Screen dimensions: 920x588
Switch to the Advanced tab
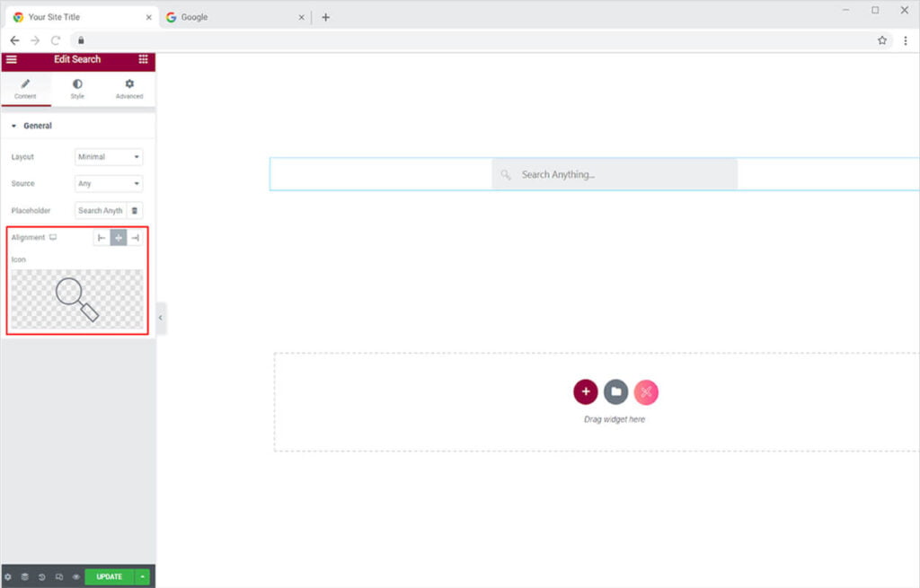coord(129,89)
